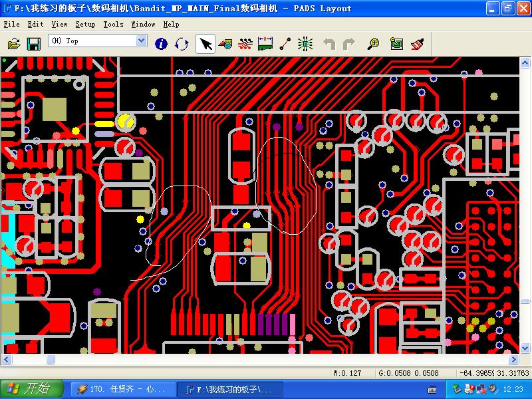This screenshot has width=532, height=399.
Task: Open the Window menu
Action: (143, 25)
